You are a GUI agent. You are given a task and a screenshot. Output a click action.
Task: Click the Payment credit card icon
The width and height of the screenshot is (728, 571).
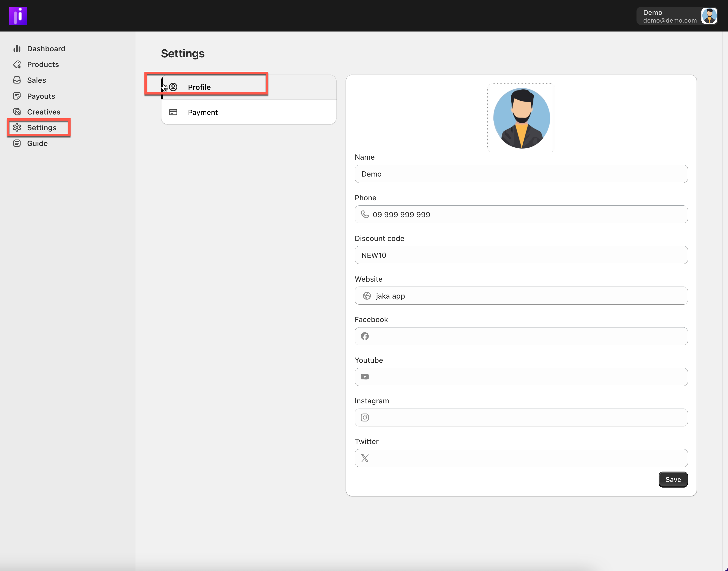click(173, 112)
